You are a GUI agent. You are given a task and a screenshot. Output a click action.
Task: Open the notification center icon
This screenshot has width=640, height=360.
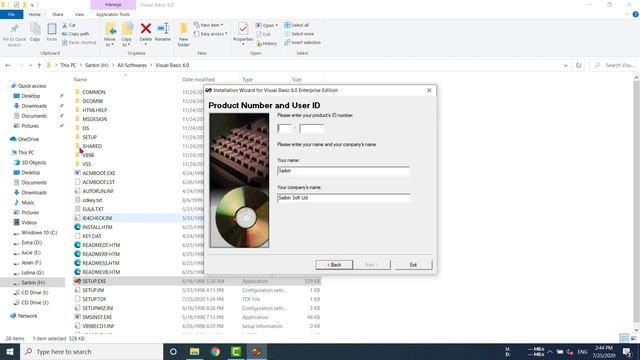point(627,351)
